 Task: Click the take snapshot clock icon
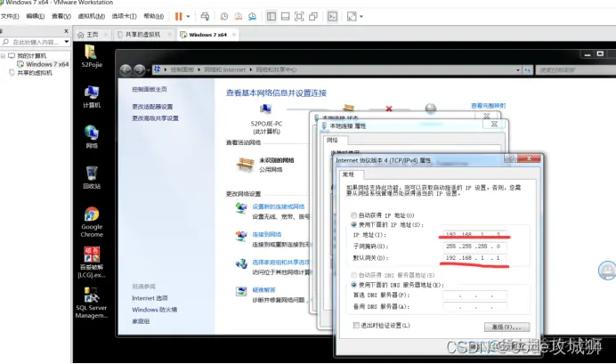tap(224, 17)
